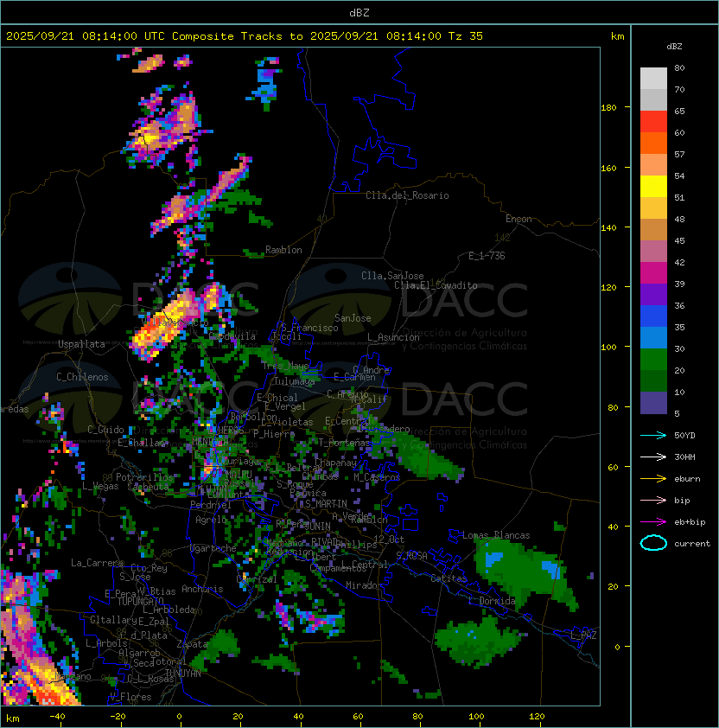Image resolution: width=719 pixels, height=728 pixels.
Task: Click the 'Ugarteche' map label
Action: [x=213, y=548]
